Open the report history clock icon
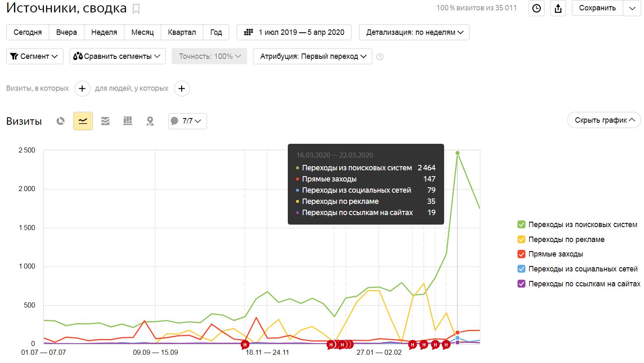The height and width of the screenshot is (363, 644). pos(537,8)
